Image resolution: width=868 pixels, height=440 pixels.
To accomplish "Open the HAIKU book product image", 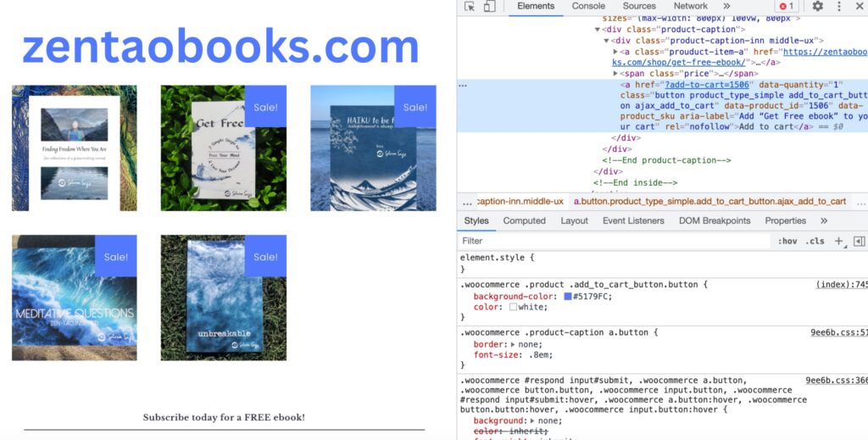I will point(373,148).
